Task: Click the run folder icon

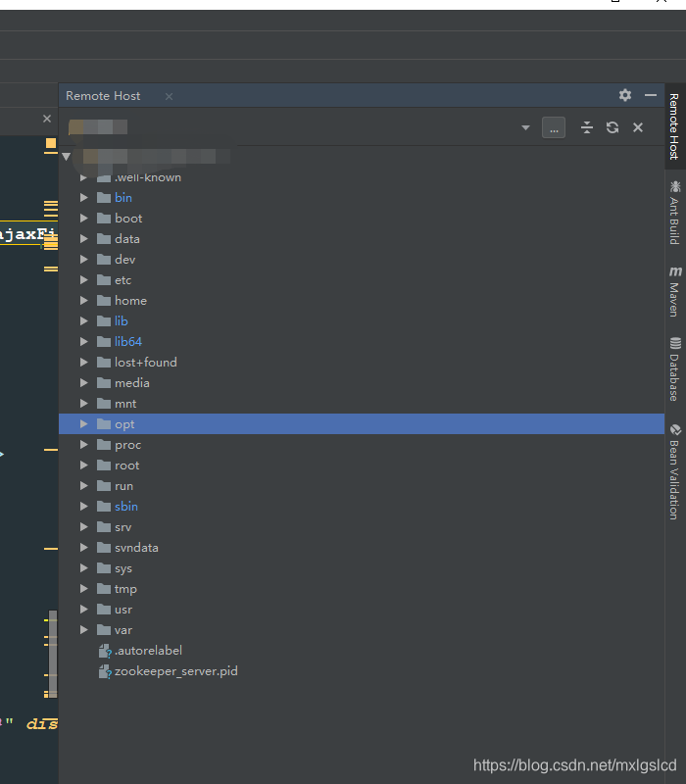Action: click(104, 485)
